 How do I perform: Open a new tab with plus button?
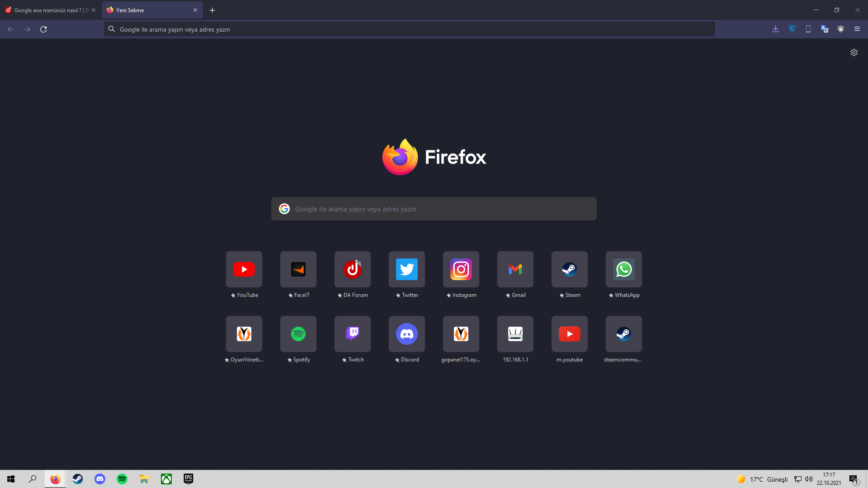(212, 10)
